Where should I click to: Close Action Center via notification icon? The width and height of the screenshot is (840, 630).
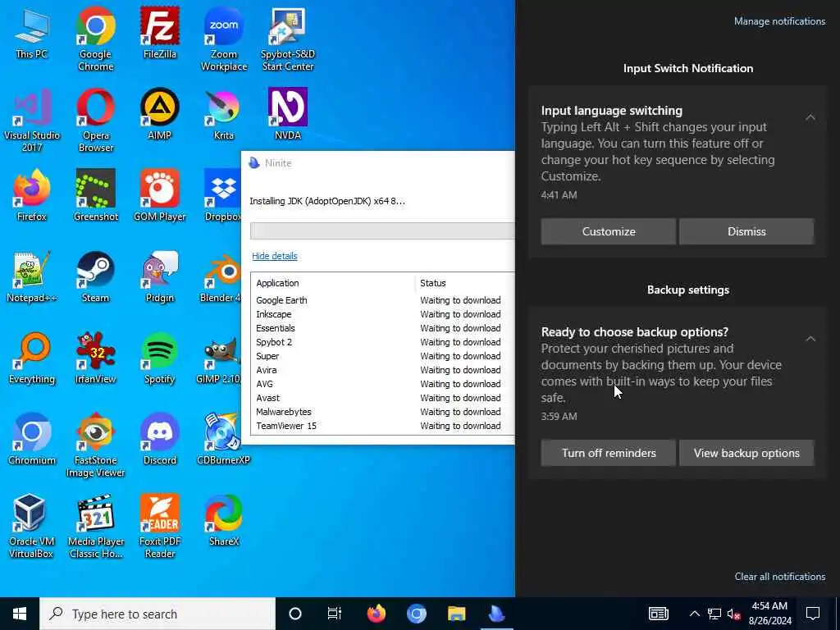813,614
